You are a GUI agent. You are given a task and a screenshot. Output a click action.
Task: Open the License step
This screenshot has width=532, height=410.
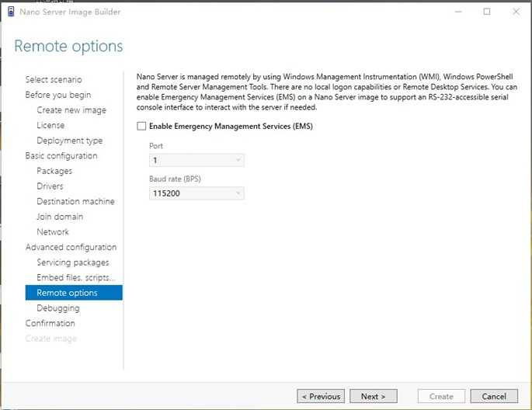click(50, 125)
